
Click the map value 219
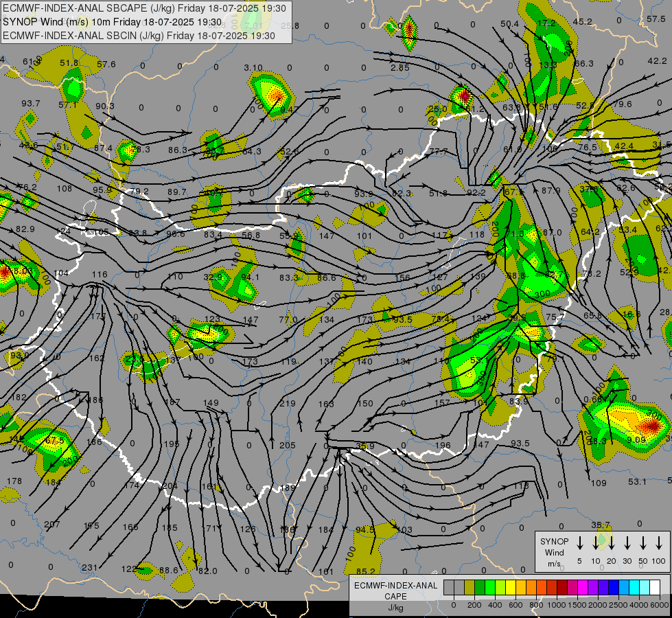click(x=287, y=404)
